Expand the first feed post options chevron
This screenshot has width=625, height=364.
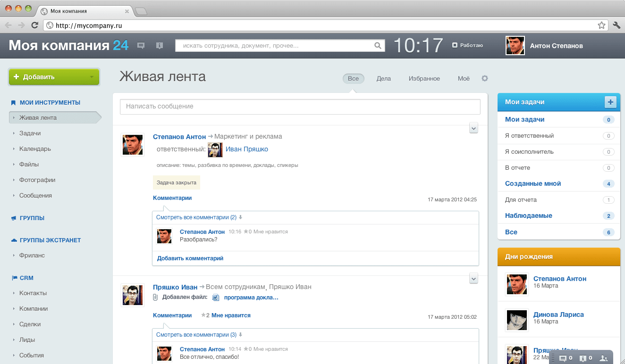[474, 128]
